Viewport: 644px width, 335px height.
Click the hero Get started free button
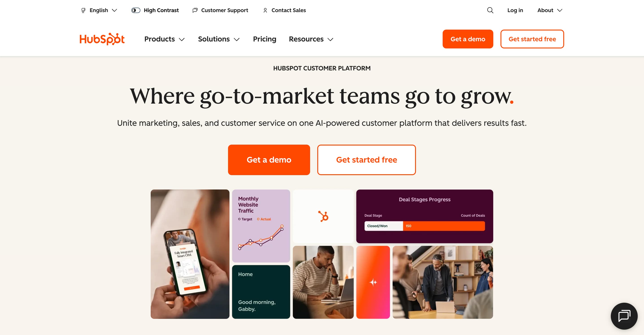click(x=366, y=160)
